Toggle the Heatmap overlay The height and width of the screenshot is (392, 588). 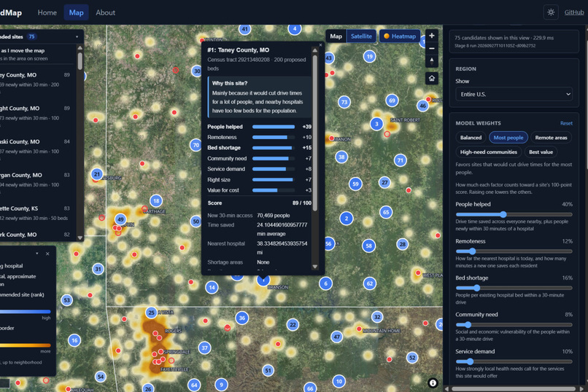pyautogui.click(x=400, y=36)
